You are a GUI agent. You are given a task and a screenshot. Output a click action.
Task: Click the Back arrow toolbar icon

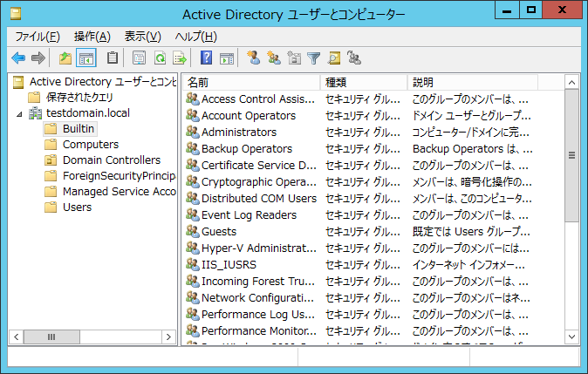pyautogui.click(x=18, y=58)
